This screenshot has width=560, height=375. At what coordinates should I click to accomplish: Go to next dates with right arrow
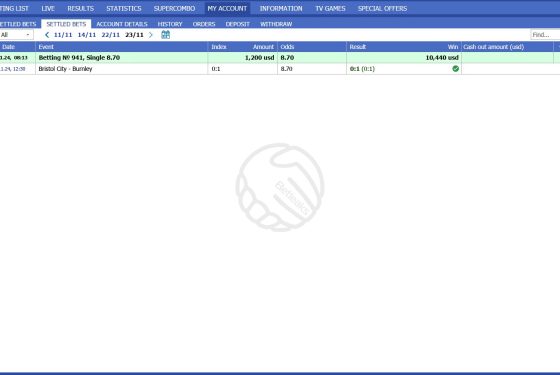(151, 35)
